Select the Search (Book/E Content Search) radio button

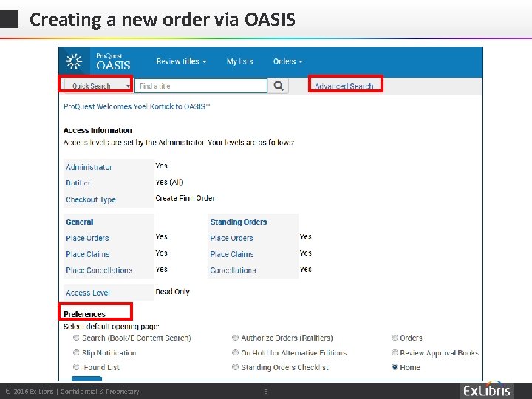coord(76,338)
